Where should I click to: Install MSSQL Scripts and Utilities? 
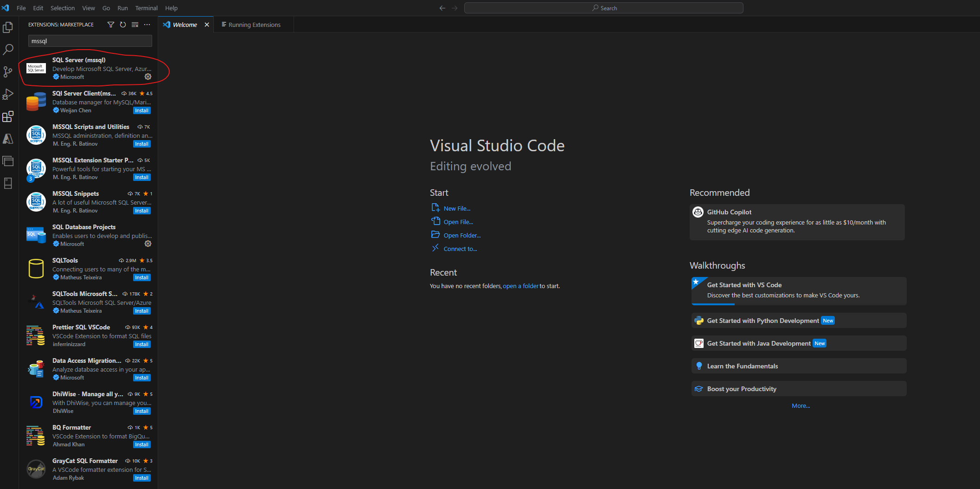(x=142, y=144)
